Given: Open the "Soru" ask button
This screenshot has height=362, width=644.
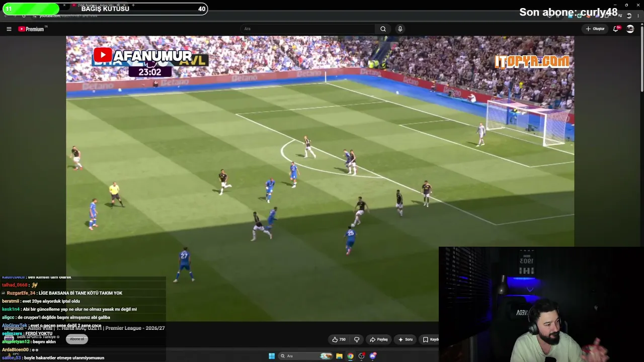Looking at the screenshot, I should click(405, 339).
